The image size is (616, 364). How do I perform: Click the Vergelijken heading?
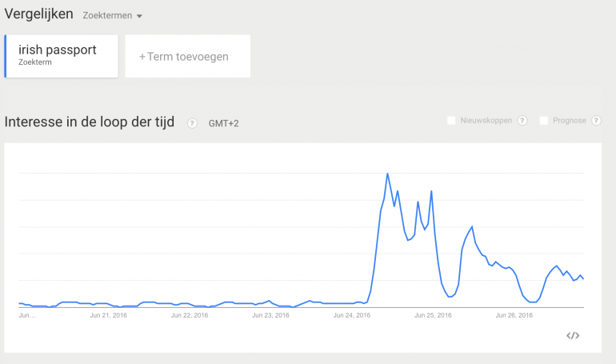(38, 14)
